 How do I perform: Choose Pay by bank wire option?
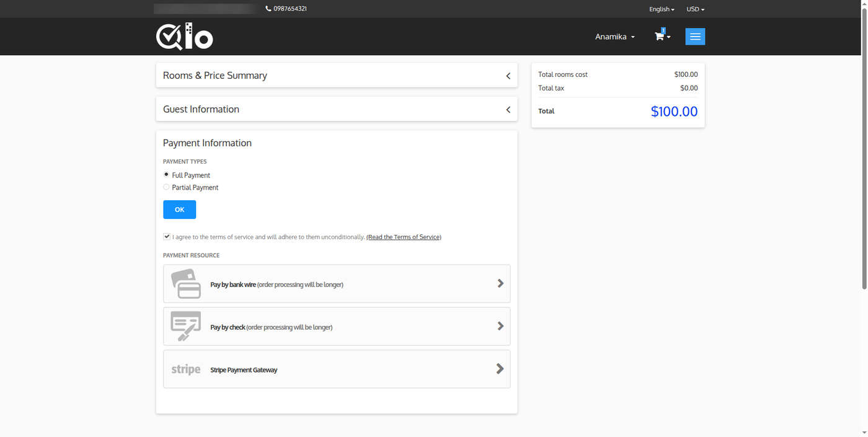tap(337, 284)
